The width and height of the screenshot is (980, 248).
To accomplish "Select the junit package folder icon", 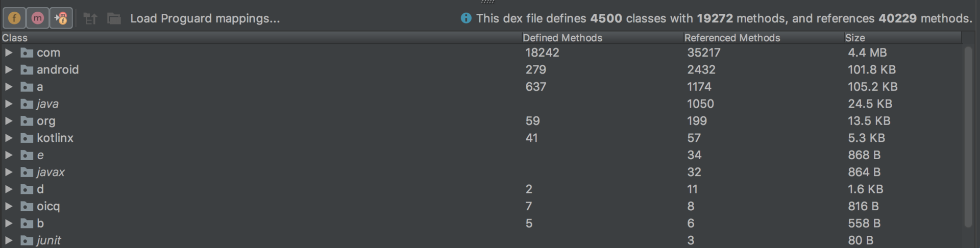I will pos(27,240).
